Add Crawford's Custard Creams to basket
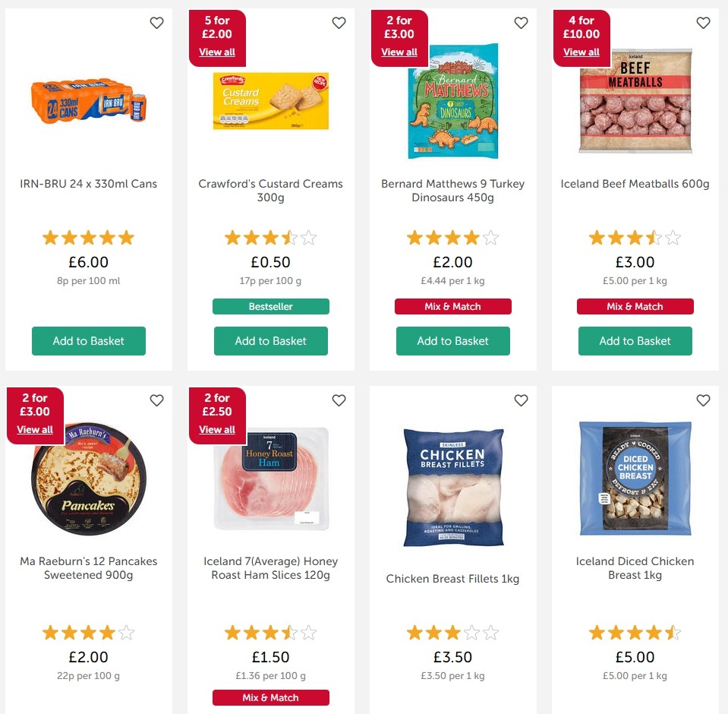 tap(270, 341)
